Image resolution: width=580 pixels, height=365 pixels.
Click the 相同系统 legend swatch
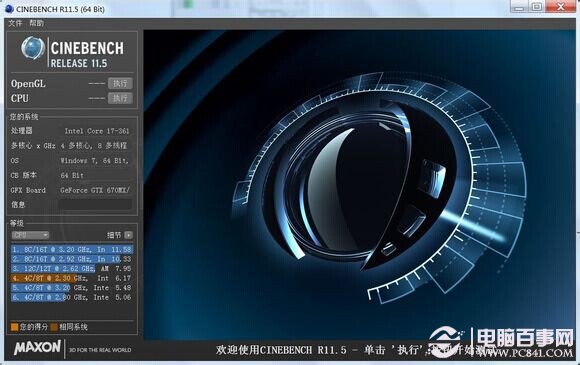pos(54,327)
